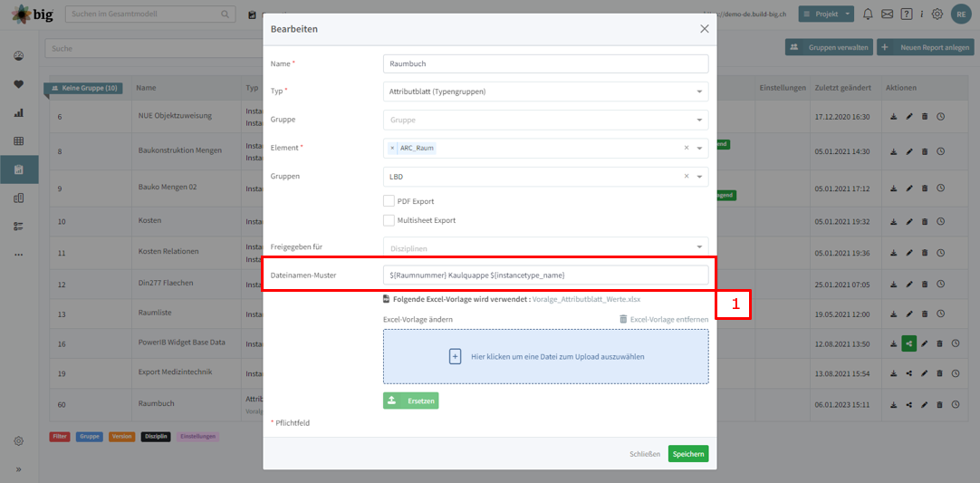The width and height of the screenshot is (980, 483).
Task: Clear the Gruppen LBD selection
Action: tap(687, 177)
